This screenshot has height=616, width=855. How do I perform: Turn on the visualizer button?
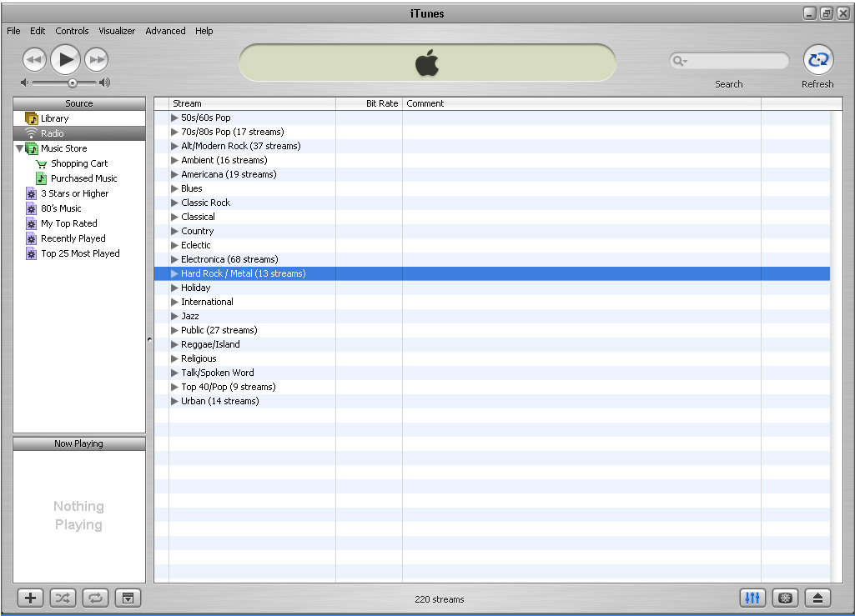785,598
